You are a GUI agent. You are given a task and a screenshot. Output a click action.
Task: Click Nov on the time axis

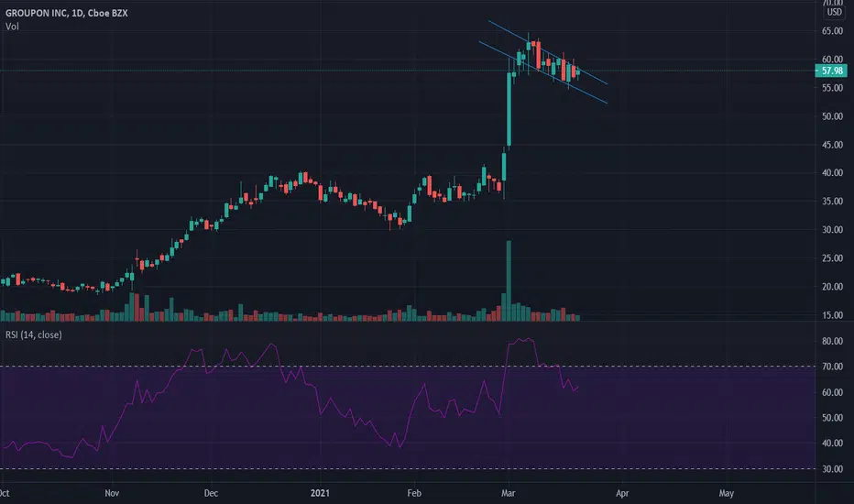(112, 493)
